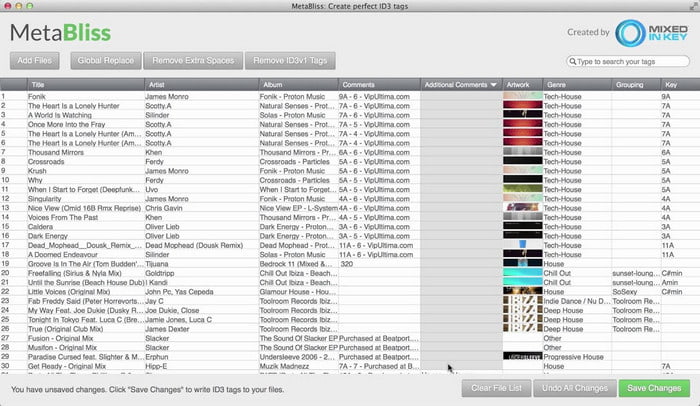Sort by Album column header
Viewport: 700px width, 406px height.
298,85
